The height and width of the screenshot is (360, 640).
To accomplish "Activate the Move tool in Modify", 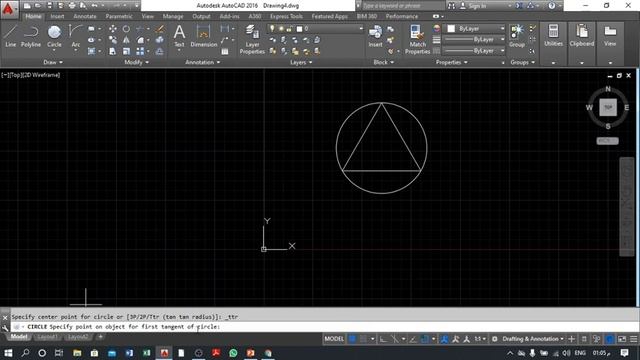I will pyautogui.click(x=113, y=29).
